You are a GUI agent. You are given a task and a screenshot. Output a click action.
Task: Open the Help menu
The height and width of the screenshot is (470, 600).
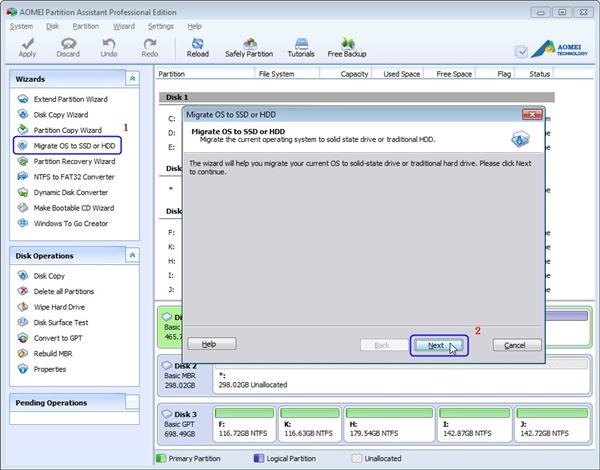pyautogui.click(x=194, y=26)
